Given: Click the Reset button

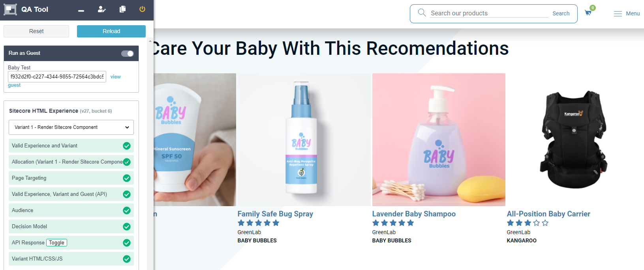Looking at the screenshot, I should tap(36, 31).
